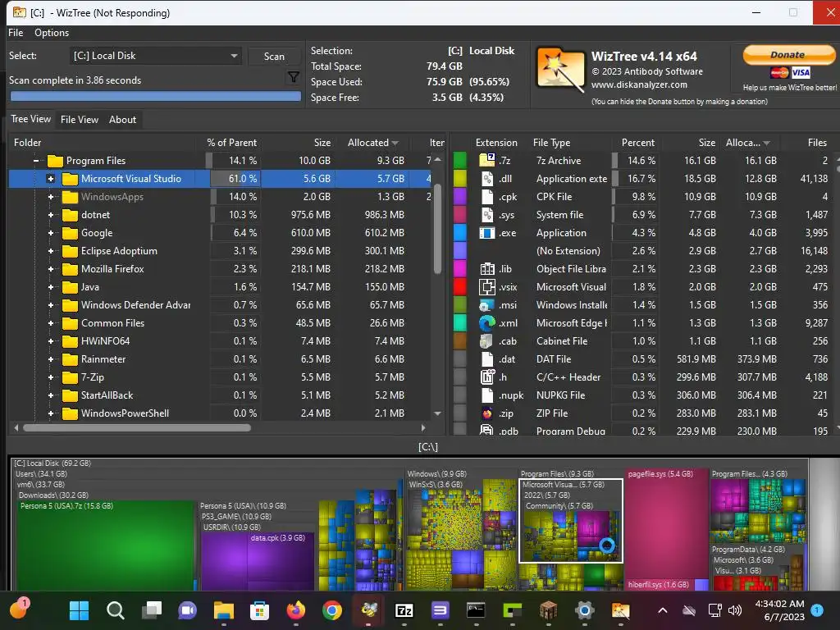Screen dimensions: 840x630
Task: Select the StartAllBack folder row
Action: [220, 395]
